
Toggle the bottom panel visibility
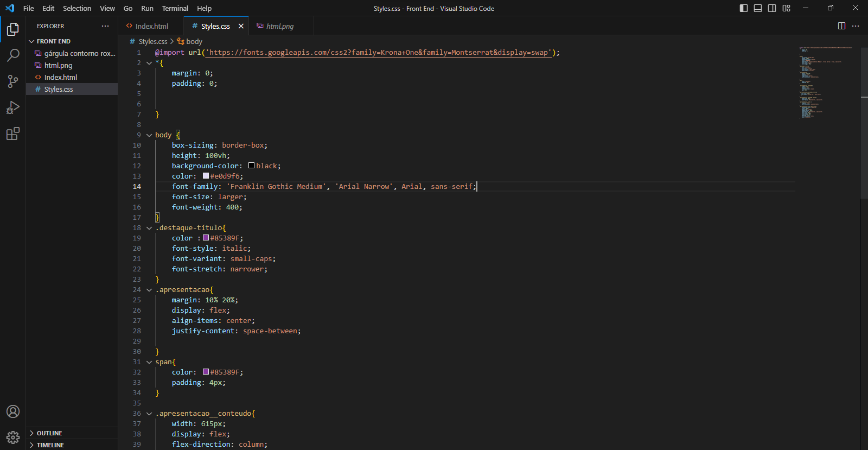pos(758,8)
